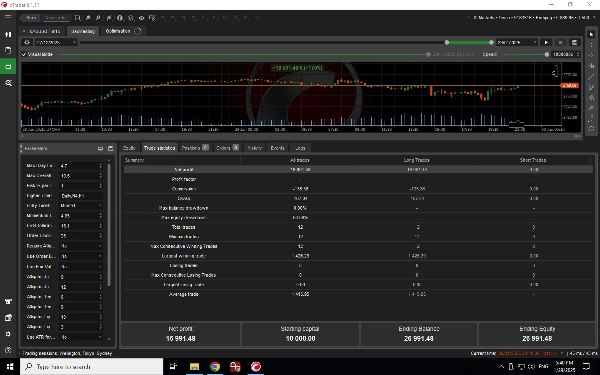The height and width of the screenshot is (375, 600).
Task: Open the hamburger main menu
Action: (x=8, y=17)
